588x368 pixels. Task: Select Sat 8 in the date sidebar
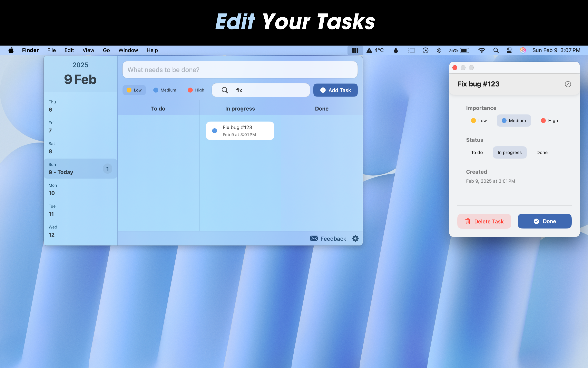point(80,148)
